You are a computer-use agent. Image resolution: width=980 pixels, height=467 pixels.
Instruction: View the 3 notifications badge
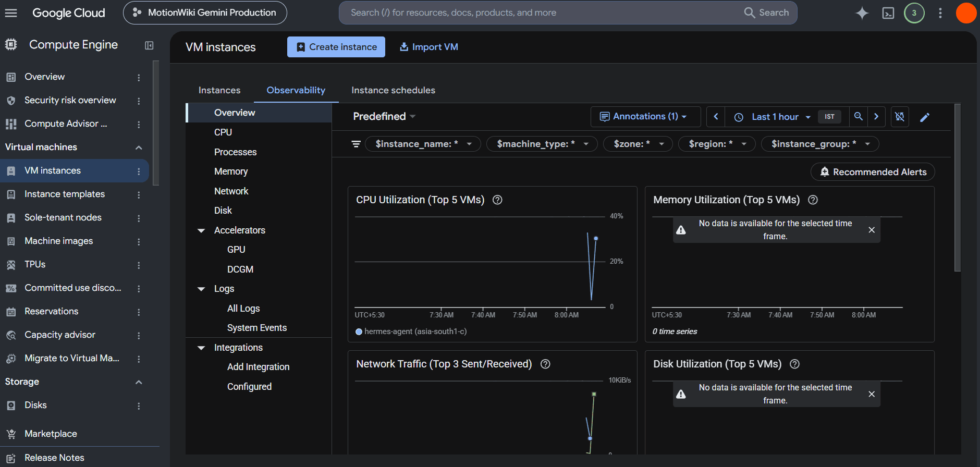pos(914,13)
